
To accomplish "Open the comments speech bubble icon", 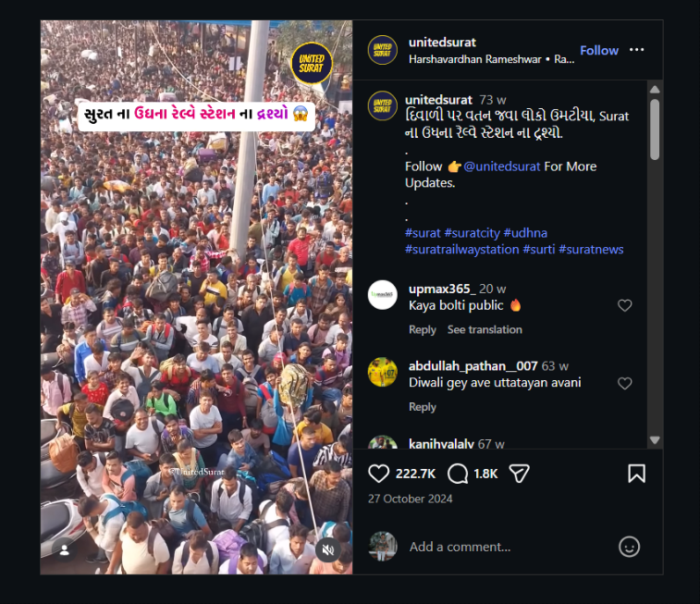I will (458, 474).
